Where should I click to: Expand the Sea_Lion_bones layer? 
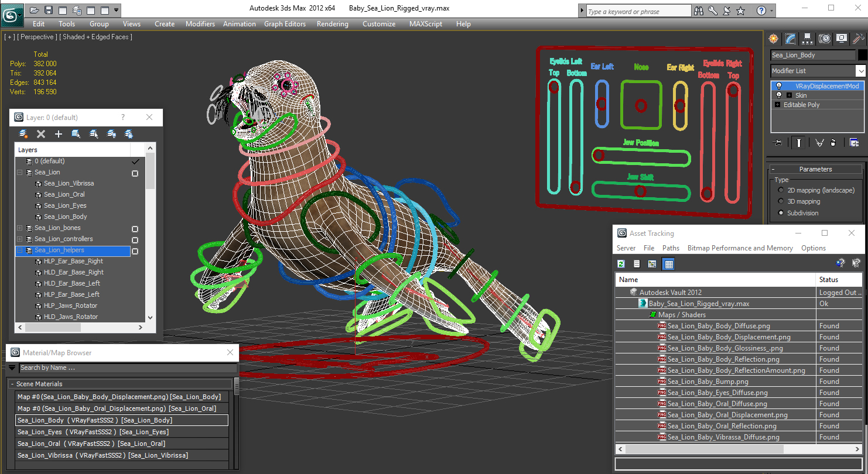pyautogui.click(x=20, y=228)
